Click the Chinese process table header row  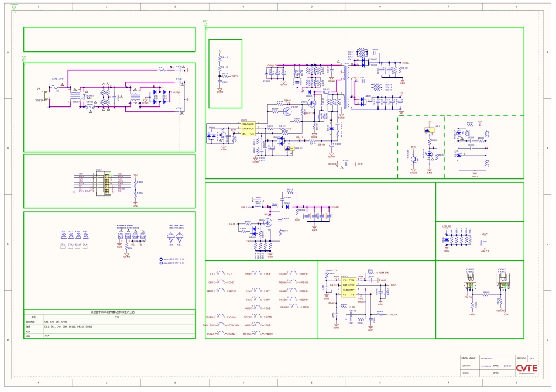109,312
